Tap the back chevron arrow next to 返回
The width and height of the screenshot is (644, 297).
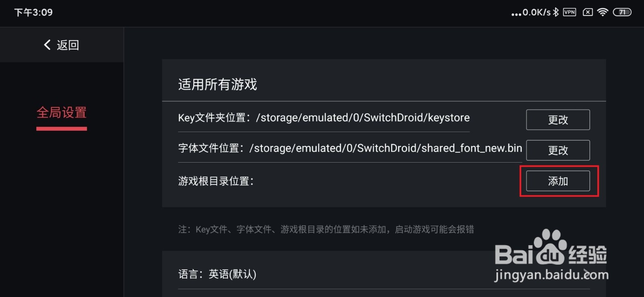click(x=46, y=45)
